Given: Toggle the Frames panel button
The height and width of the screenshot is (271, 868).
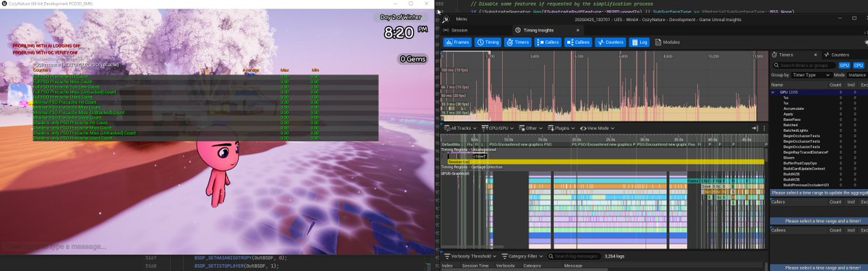Looking at the screenshot, I should (x=456, y=43).
